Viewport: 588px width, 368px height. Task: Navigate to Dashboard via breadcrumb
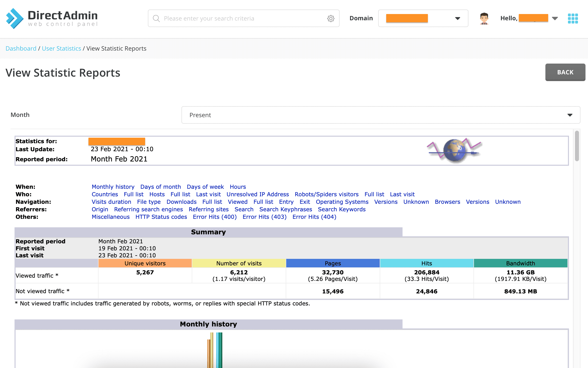[21, 48]
